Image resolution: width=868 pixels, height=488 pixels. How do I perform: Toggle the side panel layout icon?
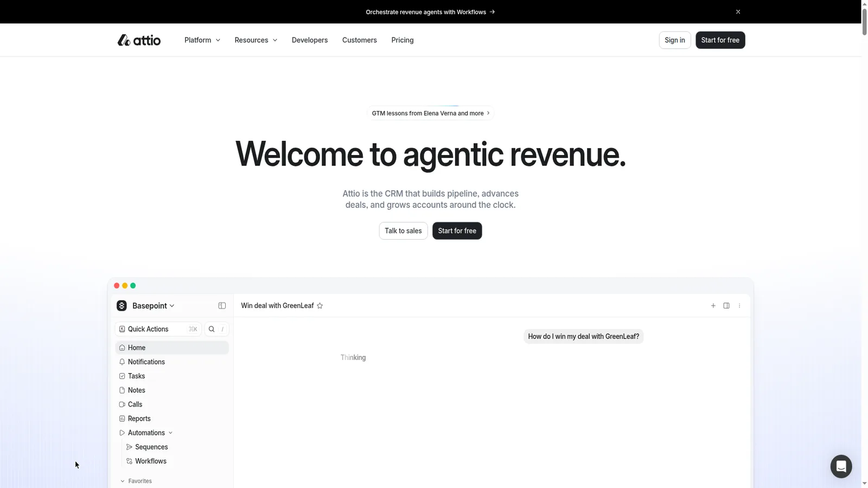(726, 306)
